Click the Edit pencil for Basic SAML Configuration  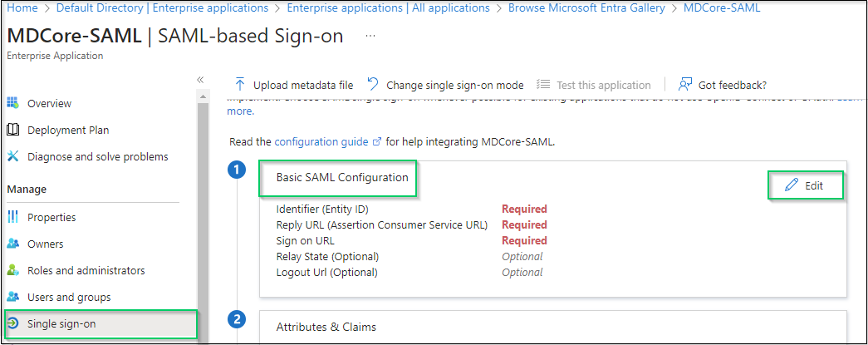pyautogui.click(x=805, y=185)
